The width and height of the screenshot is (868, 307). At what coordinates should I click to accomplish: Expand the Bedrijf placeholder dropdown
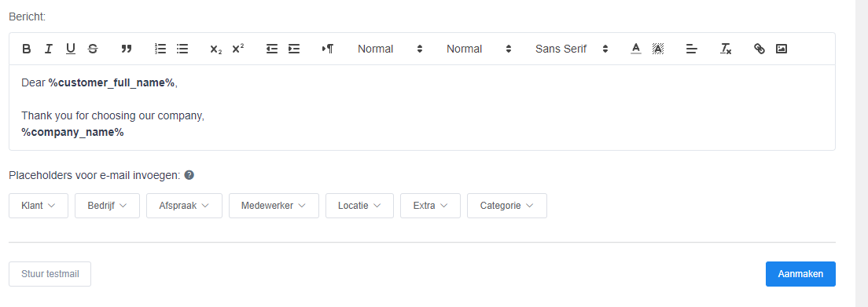pos(107,206)
